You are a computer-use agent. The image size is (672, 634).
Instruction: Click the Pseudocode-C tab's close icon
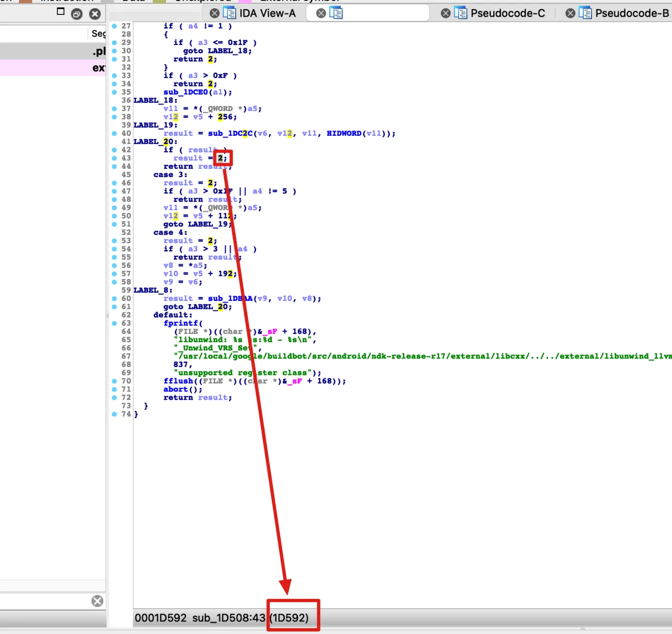pyautogui.click(x=446, y=13)
